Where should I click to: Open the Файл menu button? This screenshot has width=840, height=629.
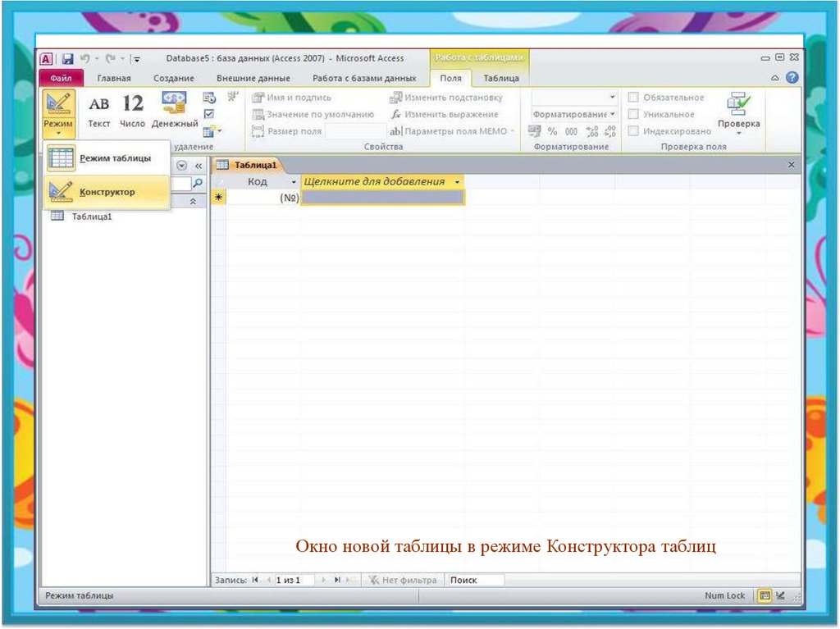[x=61, y=79]
